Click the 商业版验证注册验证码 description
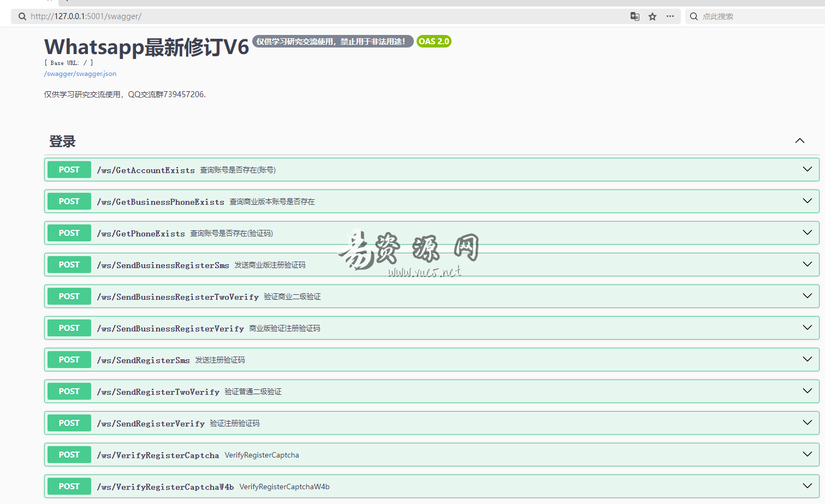The image size is (825, 504). coord(284,329)
